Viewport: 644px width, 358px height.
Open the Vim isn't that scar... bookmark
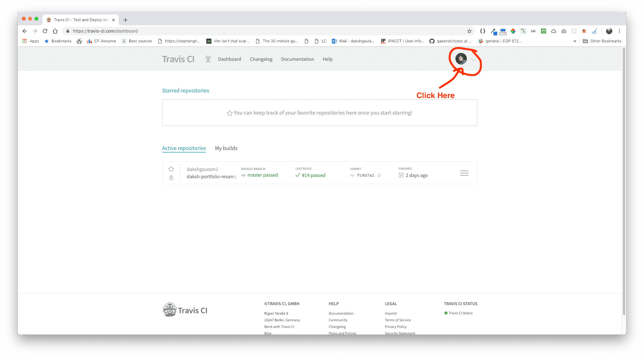coord(228,41)
